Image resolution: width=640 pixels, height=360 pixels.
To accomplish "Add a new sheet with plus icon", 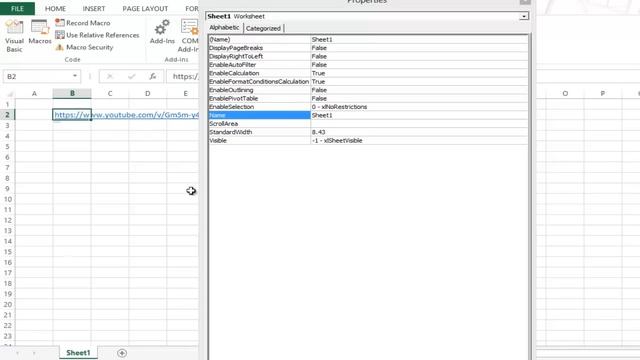I will click(x=122, y=353).
